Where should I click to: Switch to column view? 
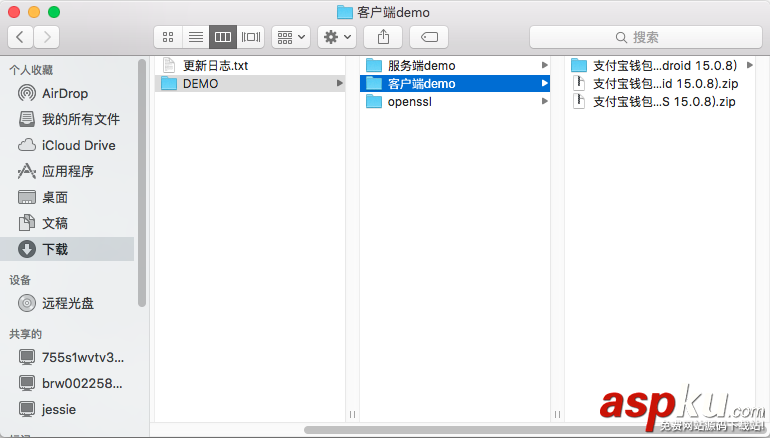[223, 37]
